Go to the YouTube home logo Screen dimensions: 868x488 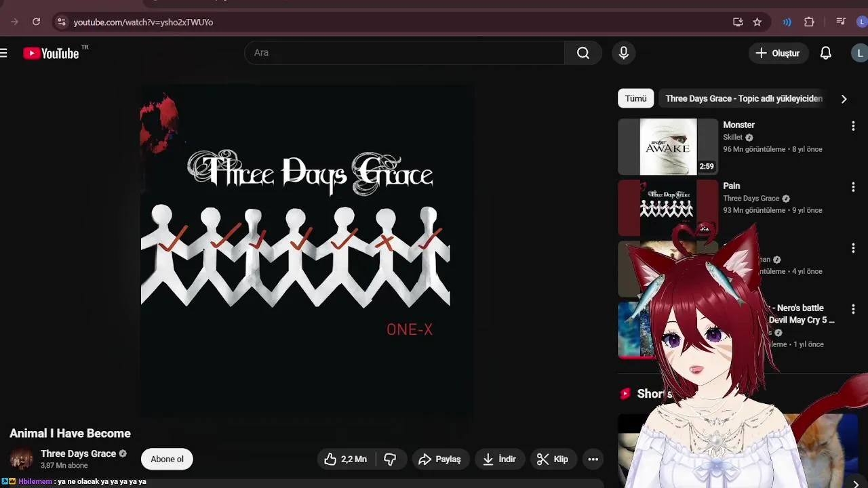pos(52,53)
